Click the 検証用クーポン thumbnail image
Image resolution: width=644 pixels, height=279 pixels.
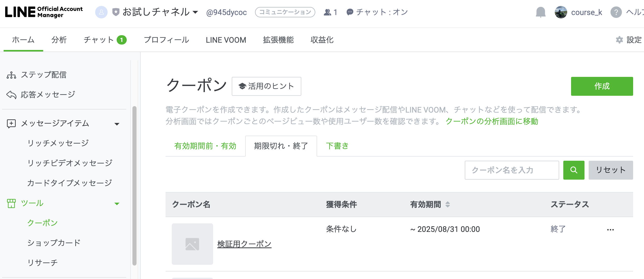[x=192, y=244]
